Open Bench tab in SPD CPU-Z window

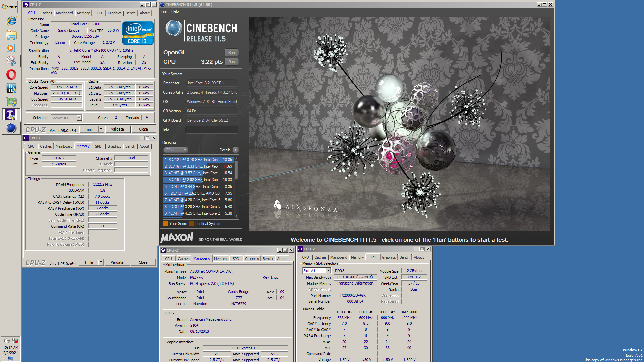(405, 257)
